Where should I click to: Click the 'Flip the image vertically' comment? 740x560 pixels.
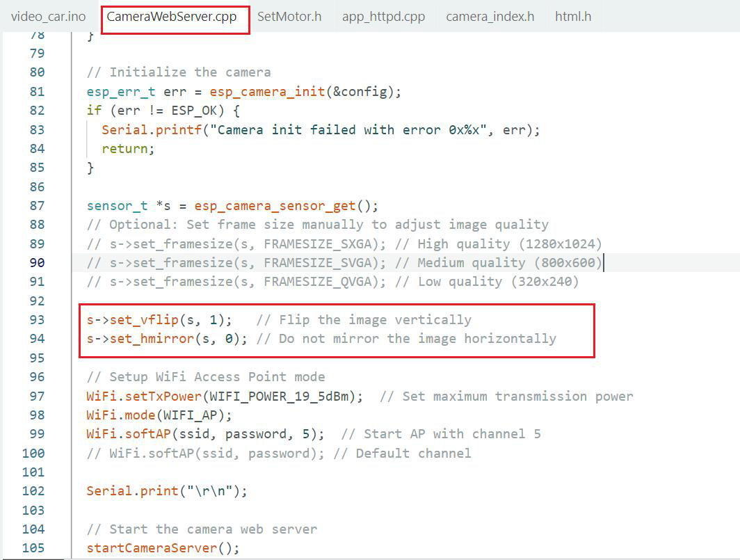point(364,320)
